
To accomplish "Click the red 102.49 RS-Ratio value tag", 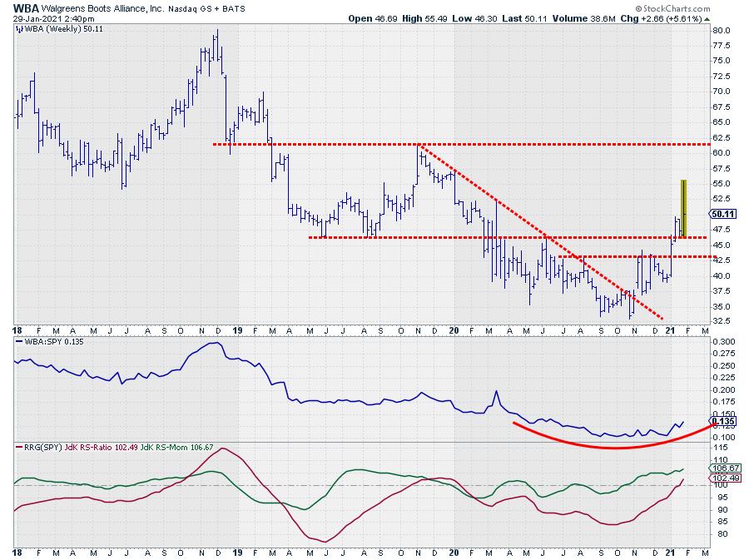I will (x=722, y=478).
